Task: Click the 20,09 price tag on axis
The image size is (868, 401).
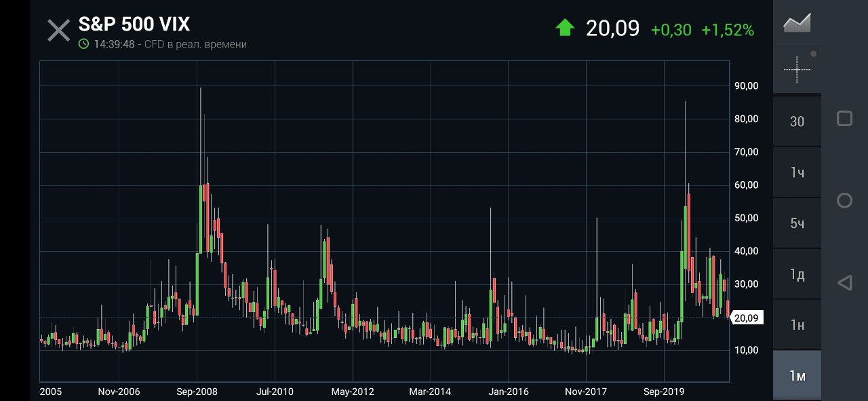Action: tap(747, 318)
